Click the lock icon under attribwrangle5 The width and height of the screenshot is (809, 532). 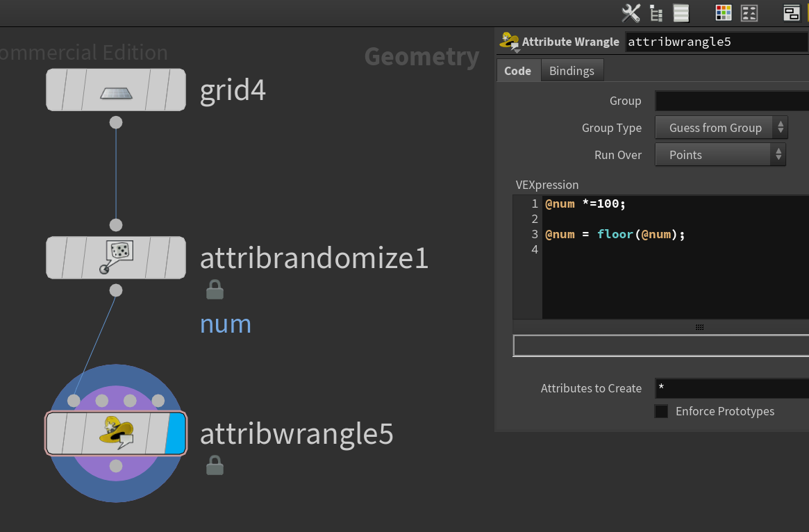coord(215,465)
